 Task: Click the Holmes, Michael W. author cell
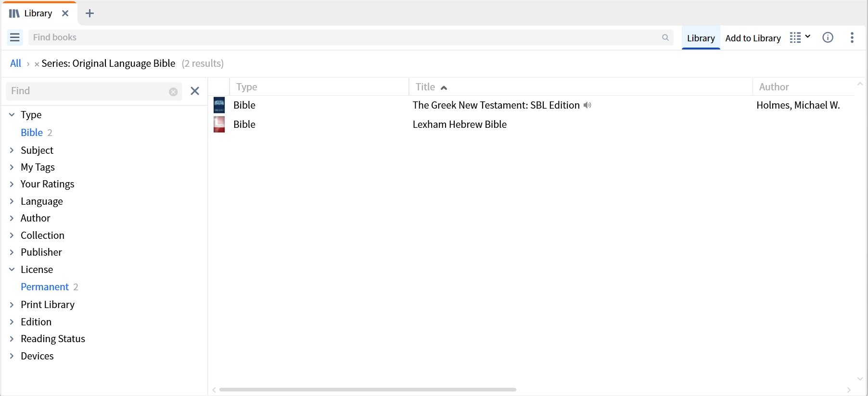coord(798,105)
